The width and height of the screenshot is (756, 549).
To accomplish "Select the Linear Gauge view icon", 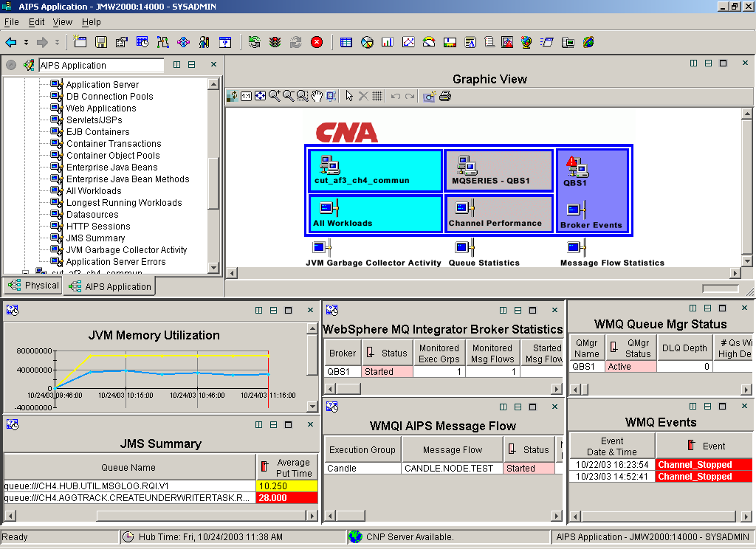I will click(x=450, y=42).
